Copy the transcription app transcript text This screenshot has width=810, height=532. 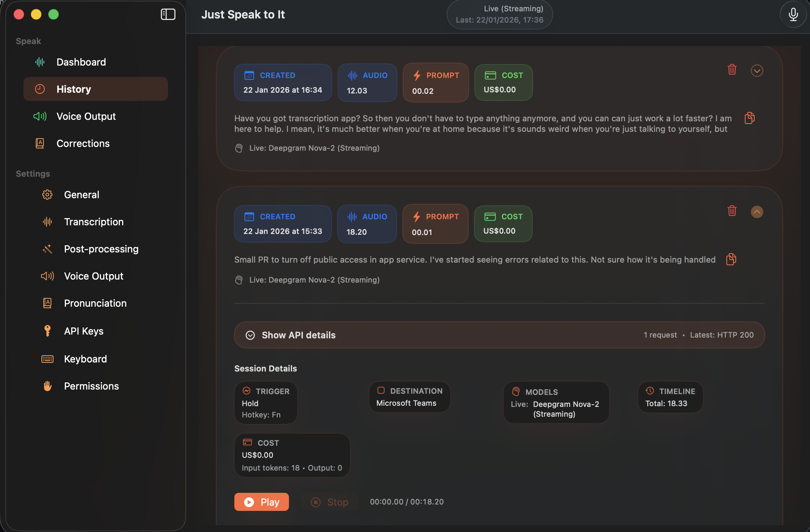[749, 118]
